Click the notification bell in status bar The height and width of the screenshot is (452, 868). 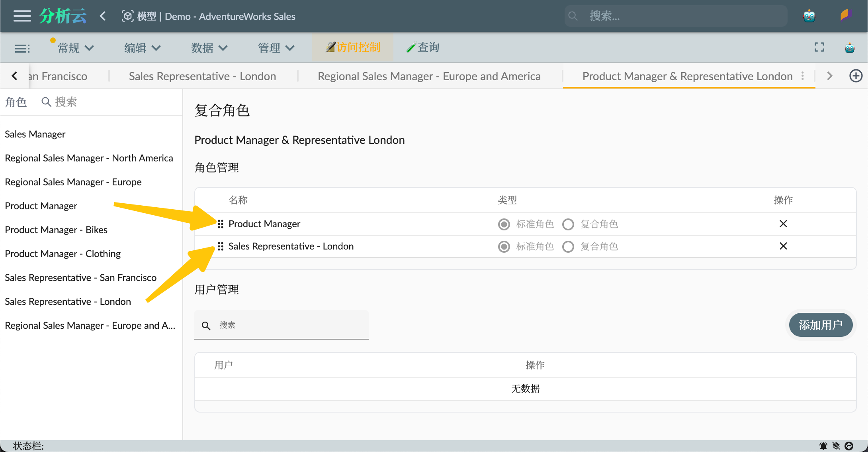click(823, 446)
